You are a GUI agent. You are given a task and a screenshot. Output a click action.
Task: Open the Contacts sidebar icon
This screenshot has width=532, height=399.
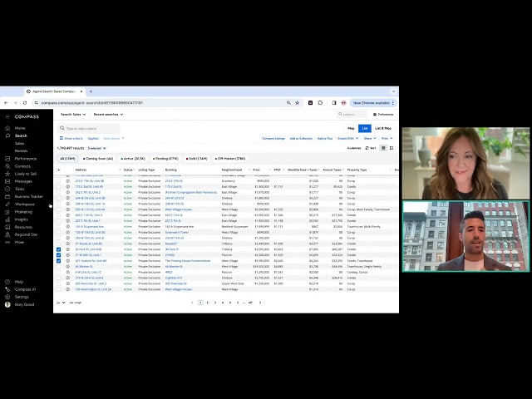7,166
